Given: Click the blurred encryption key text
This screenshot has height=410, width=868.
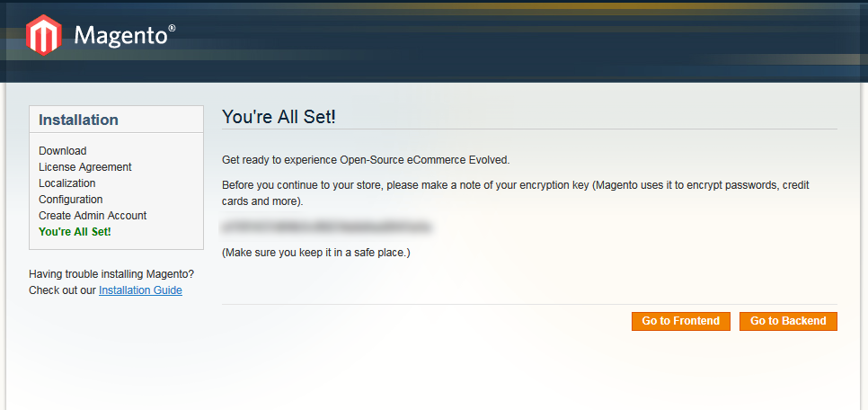Looking at the screenshot, I should 326,226.
